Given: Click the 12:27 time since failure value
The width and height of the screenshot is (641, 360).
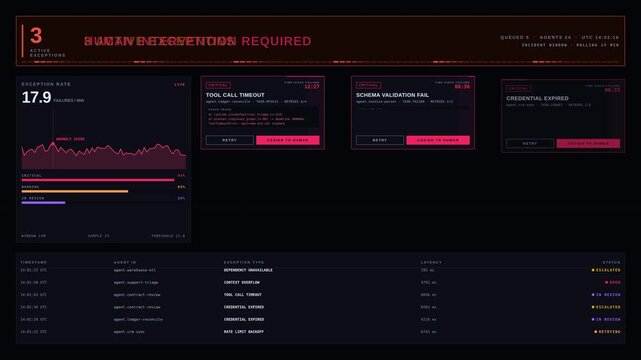Looking at the screenshot, I should tap(312, 87).
